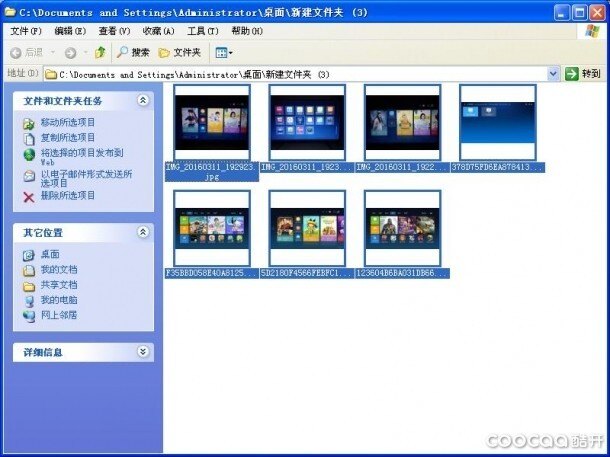Open the 文件(F) menu
This screenshot has width=610, height=457.
[x=25, y=31]
